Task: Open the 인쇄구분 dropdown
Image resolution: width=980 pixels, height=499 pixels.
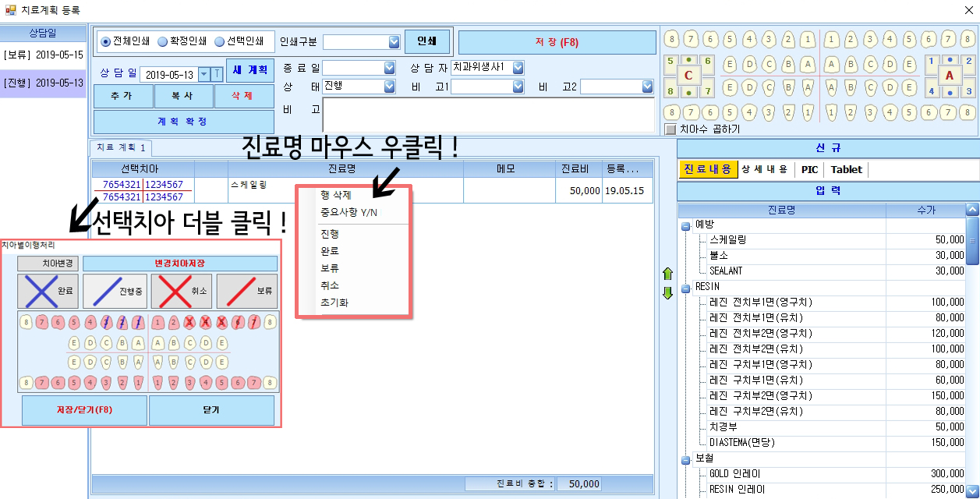Action: pyautogui.click(x=394, y=41)
